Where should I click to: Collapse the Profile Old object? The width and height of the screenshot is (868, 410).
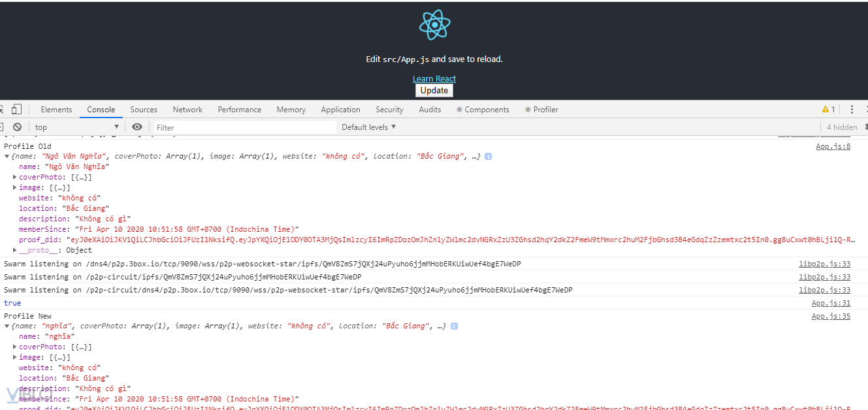[x=7, y=157]
